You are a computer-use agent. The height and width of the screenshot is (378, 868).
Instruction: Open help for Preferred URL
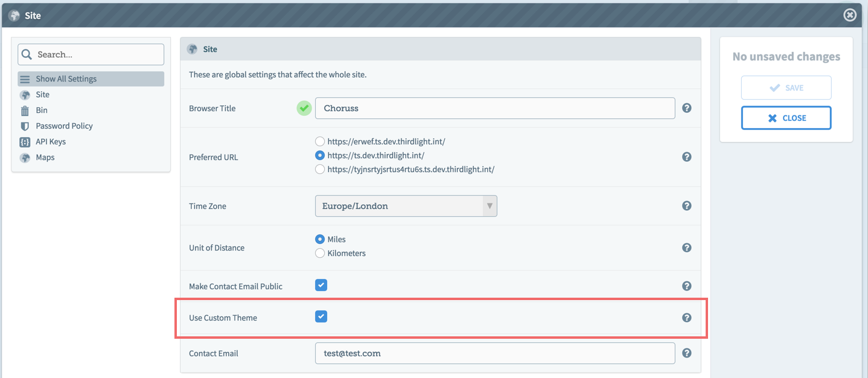click(686, 156)
